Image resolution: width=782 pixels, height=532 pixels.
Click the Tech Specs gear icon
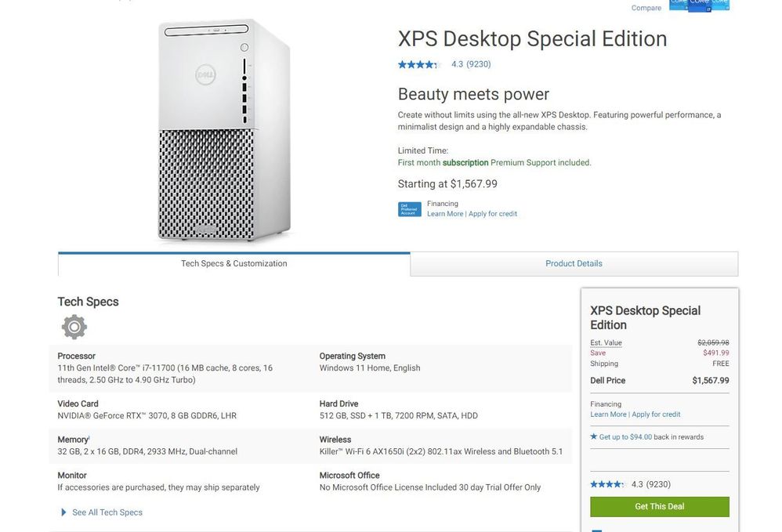click(74, 327)
